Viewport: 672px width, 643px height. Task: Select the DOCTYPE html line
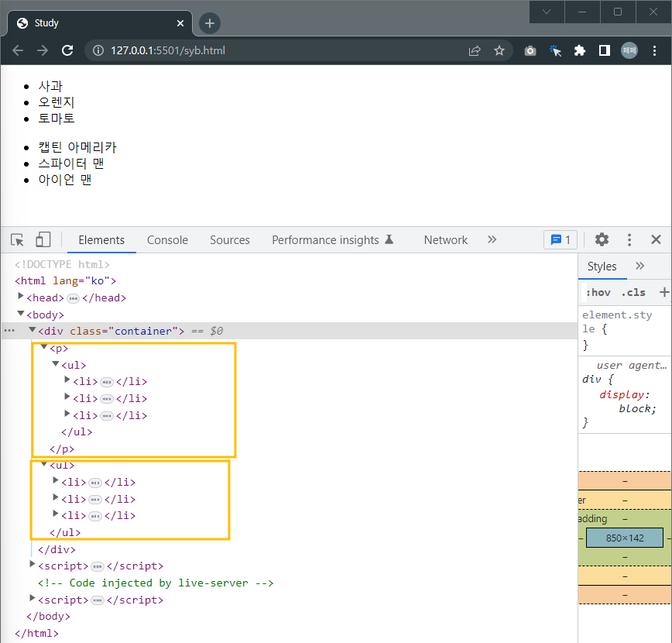[62, 264]
